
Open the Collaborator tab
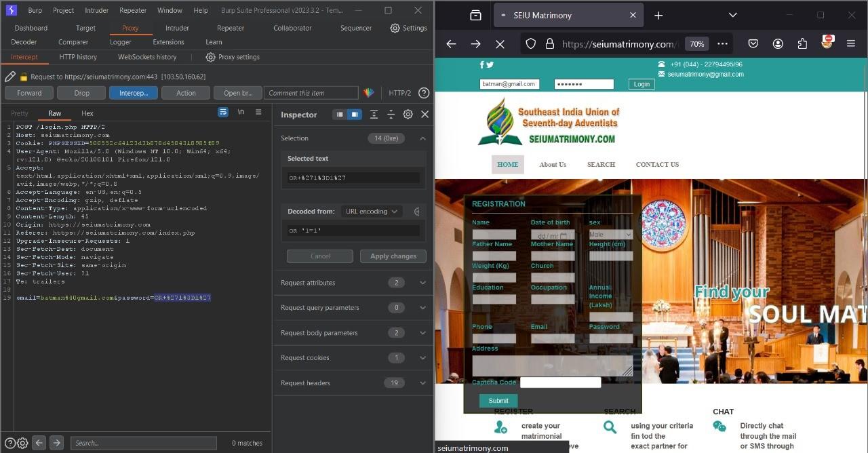point(293,28)
